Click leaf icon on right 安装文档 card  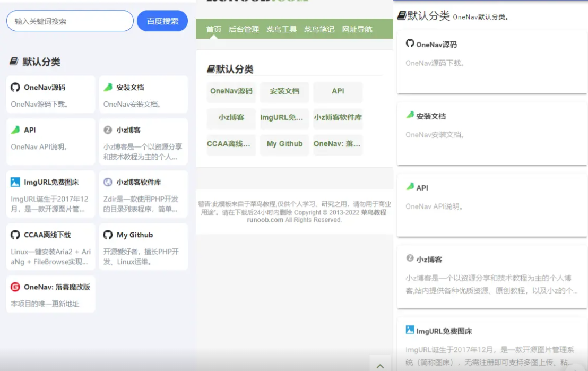410,115
